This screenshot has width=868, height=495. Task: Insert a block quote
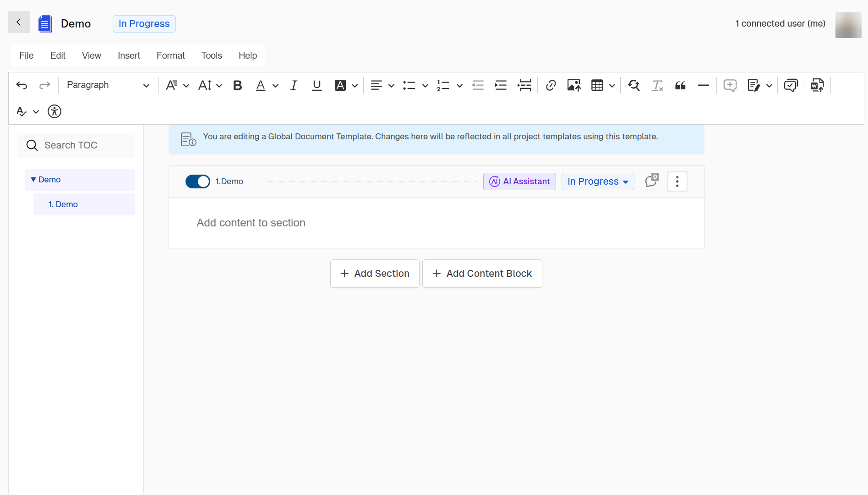680,85
